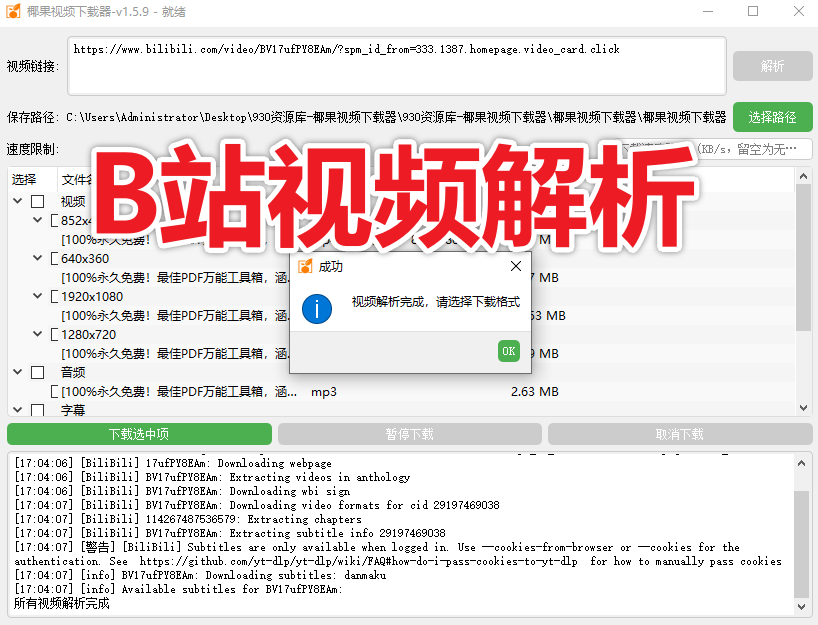
Task: Check the 1920x1080 resolution checkbox
Action: tap(54, 297)
